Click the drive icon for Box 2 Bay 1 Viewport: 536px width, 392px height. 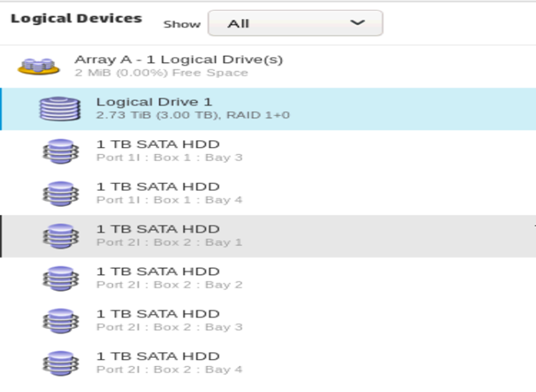pos(61,236)
